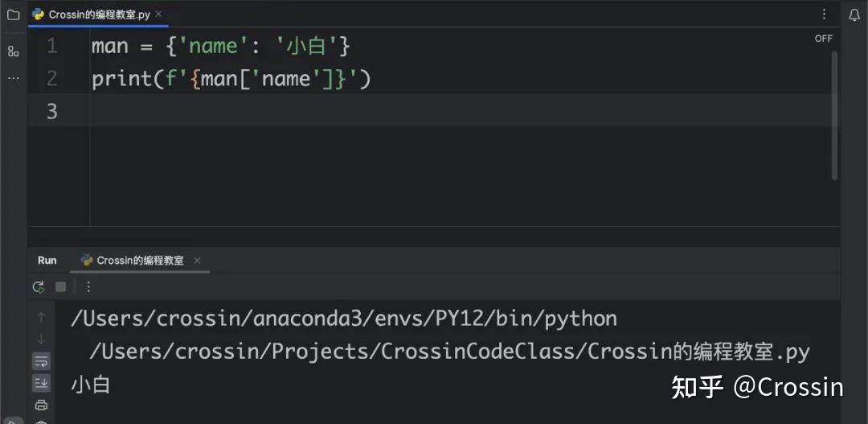
Task: Place cursor on line number 1
Action: 52,46
